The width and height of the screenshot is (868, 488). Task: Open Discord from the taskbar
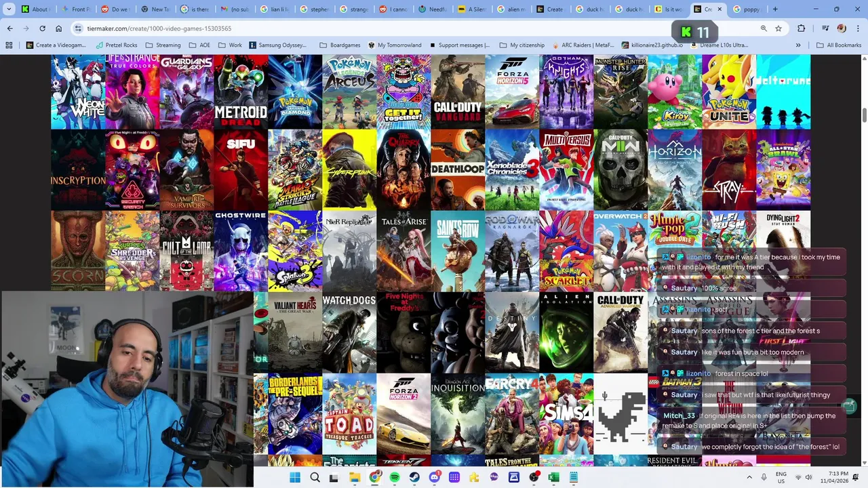pyautogui.click(x=435, y=477)
